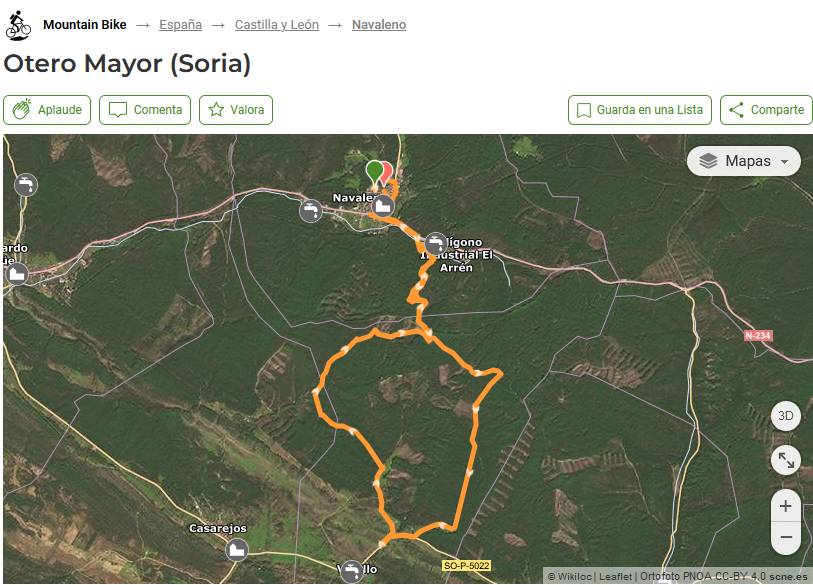
Task: Save trail with Guarda en una Lista
Action: pos(639,110)
